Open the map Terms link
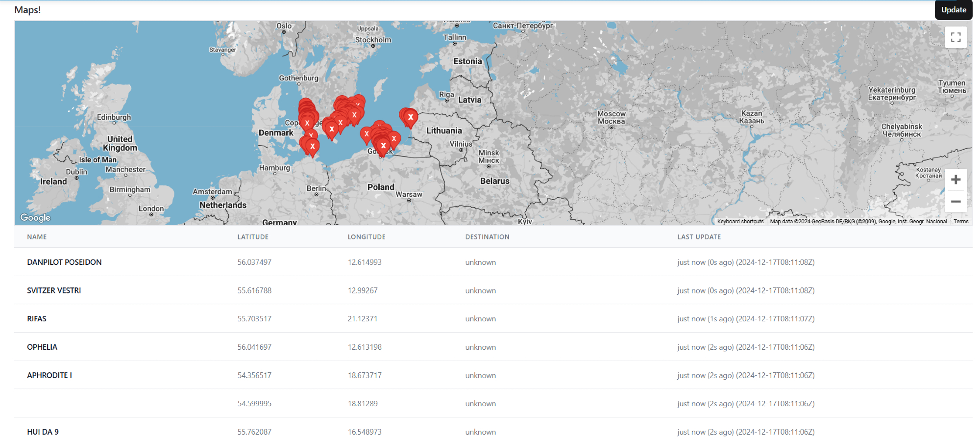The width and height of the screenshot is (980, 441). [x=960, y=221]
